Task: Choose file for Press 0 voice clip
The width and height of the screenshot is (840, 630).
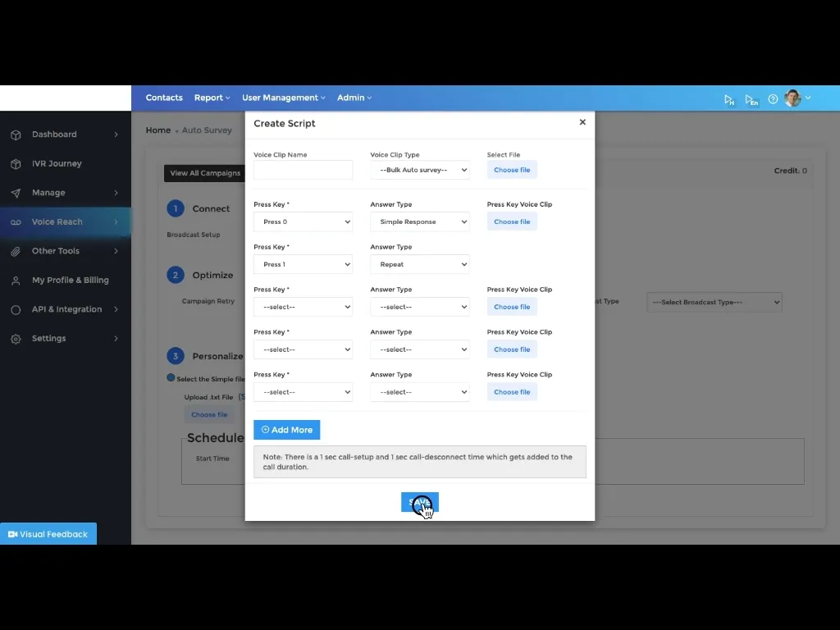Action: click(x=512, y=221)
